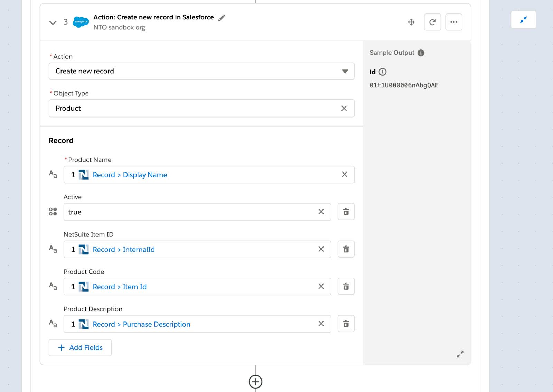
Task: Click the move step crosshair icon
Action: tap(411, 22)
